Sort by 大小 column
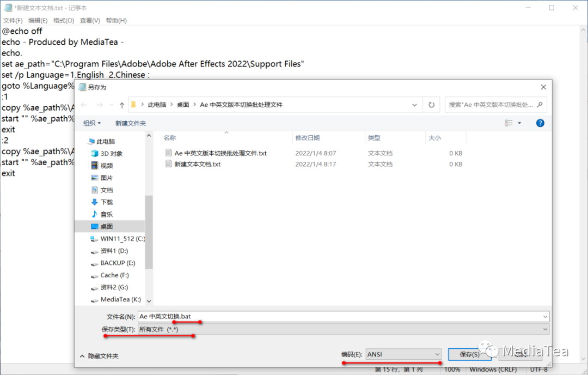 point(434,138)
